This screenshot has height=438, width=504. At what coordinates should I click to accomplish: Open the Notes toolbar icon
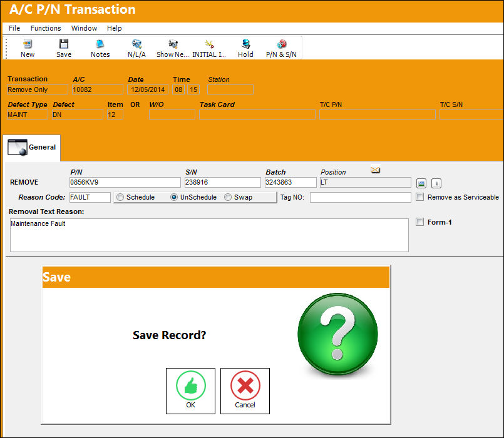click(100, 44)
